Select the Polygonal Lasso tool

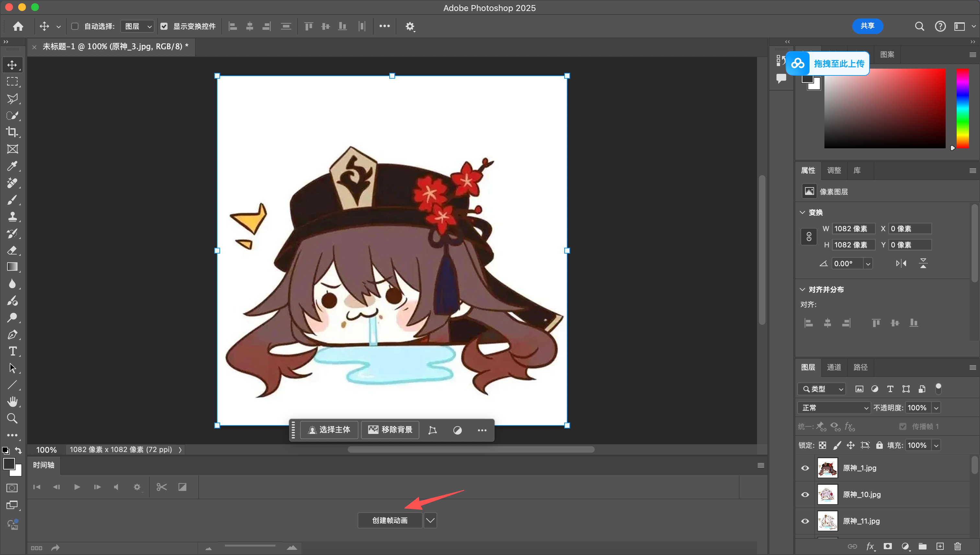12,98
